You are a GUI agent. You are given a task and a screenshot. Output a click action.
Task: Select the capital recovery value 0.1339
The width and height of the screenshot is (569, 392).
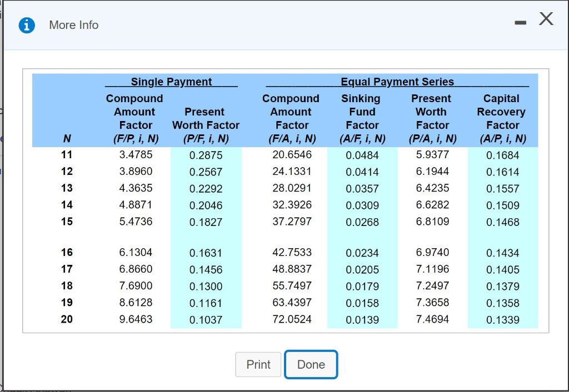(x=502, y=320)
